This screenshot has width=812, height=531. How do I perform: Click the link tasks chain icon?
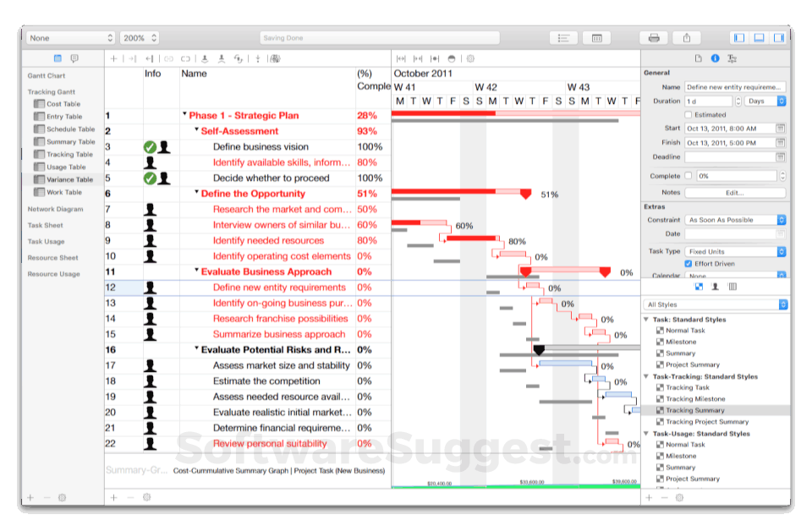[169, 58]
